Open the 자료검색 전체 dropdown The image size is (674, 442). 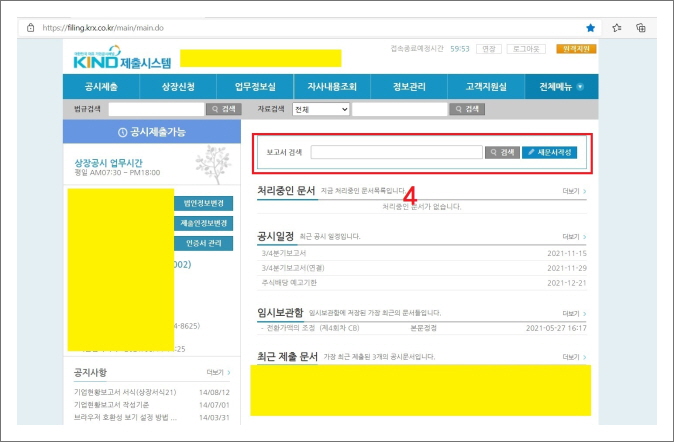[321, 109]
